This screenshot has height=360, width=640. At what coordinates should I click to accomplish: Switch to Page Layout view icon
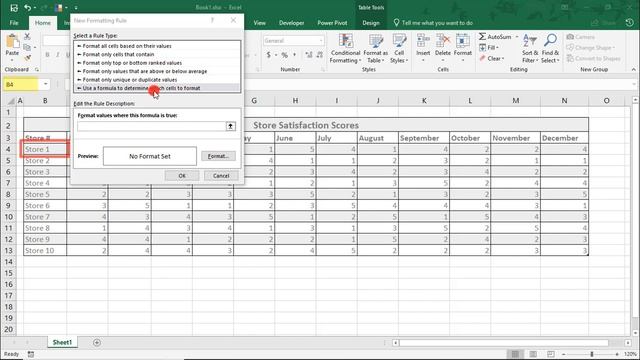533,354
